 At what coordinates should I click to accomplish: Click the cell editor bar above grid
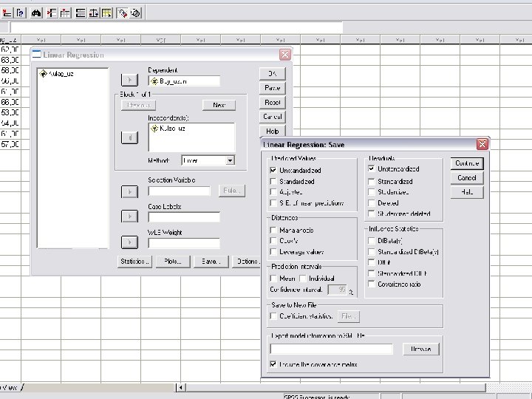tap(177, 27)
